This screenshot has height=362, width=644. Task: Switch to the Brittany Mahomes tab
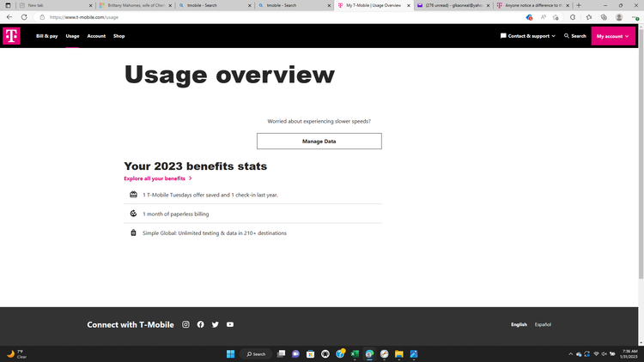(135, 5)
